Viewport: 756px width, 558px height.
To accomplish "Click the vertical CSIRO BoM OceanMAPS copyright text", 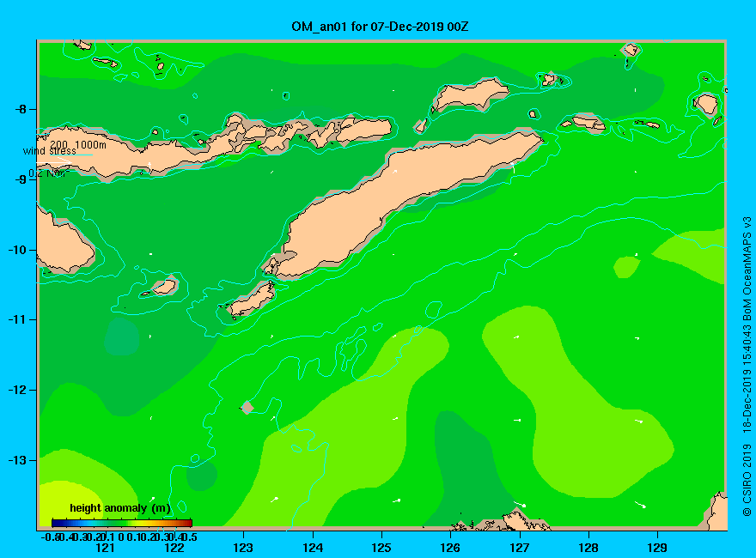I will pyautogui.click(x=747, y=367).
